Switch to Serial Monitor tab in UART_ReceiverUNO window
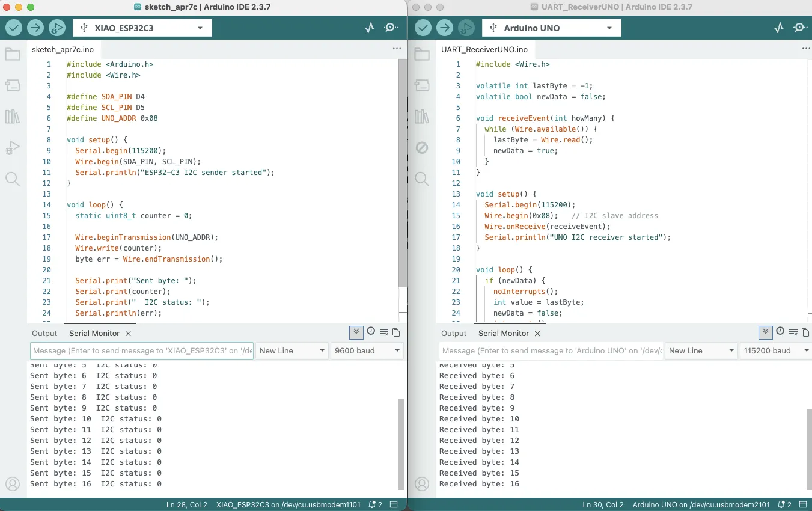The height and width of the screenshot is (511, 812). (504, 333)
